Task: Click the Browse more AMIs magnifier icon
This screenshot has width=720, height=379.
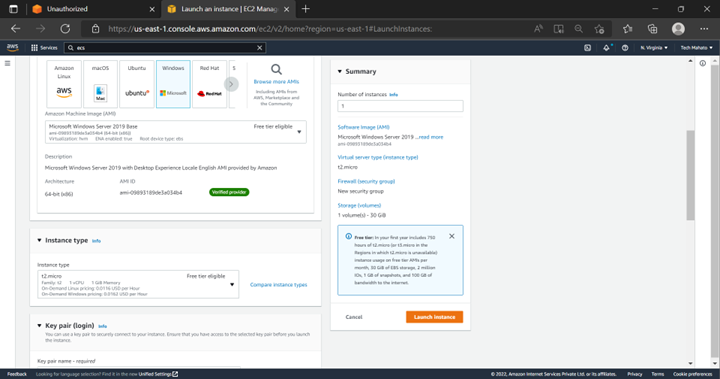Action: tap(276, 69)
